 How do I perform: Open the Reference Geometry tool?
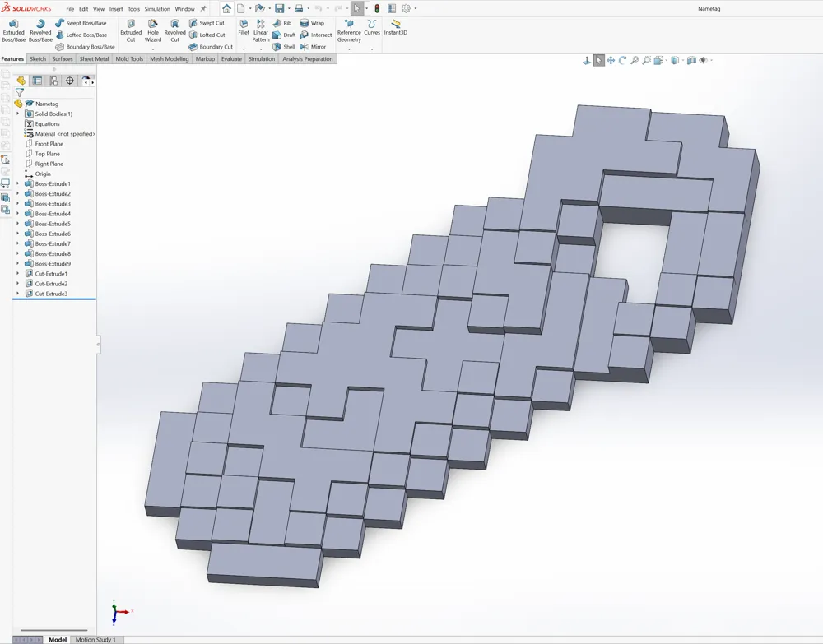(x=349, y=31)
